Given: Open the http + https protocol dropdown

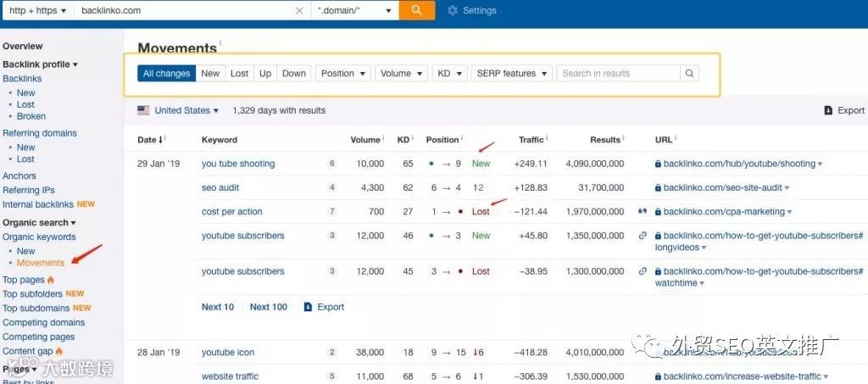Looking at the screenshot, I should pyautogui.click(x=37, y=10).
